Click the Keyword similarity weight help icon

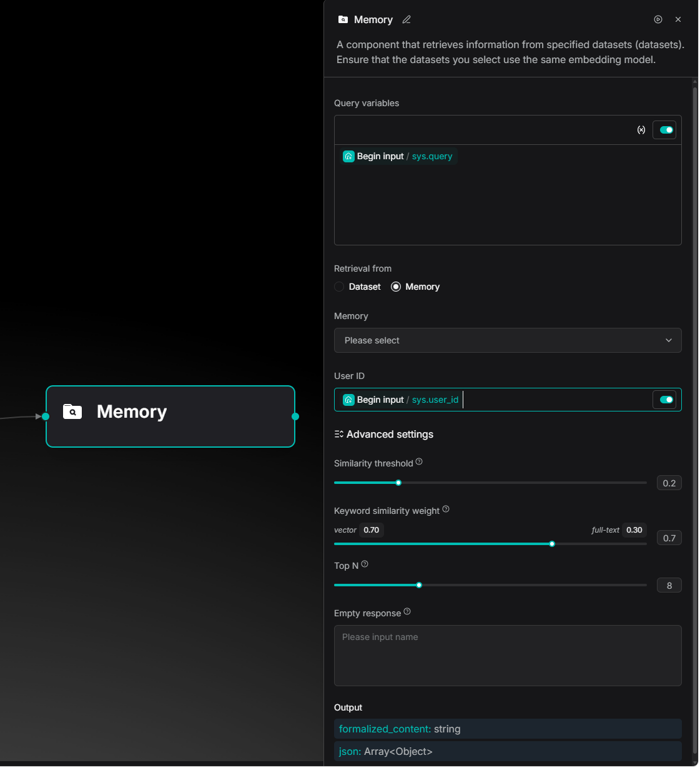(446, 510)
